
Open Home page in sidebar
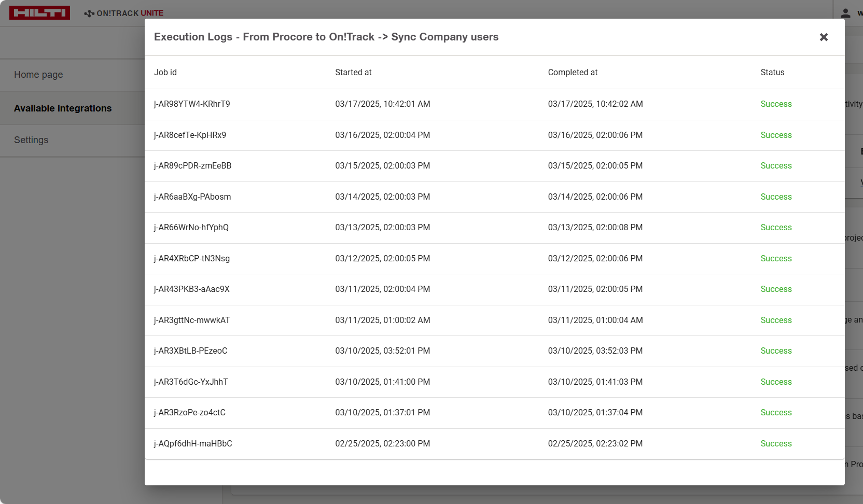pos(38,75)
